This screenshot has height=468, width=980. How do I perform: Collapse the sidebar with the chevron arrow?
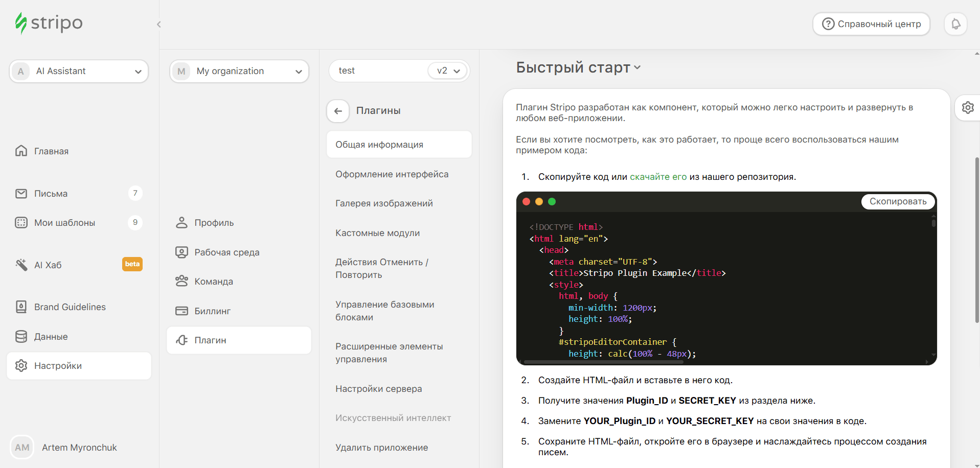tap(159, 25)
